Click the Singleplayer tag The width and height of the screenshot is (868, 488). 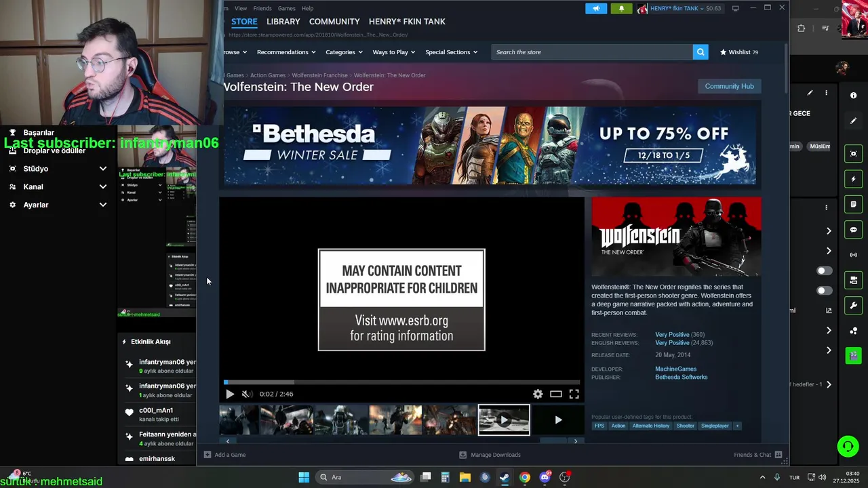(x=715, y=426)
